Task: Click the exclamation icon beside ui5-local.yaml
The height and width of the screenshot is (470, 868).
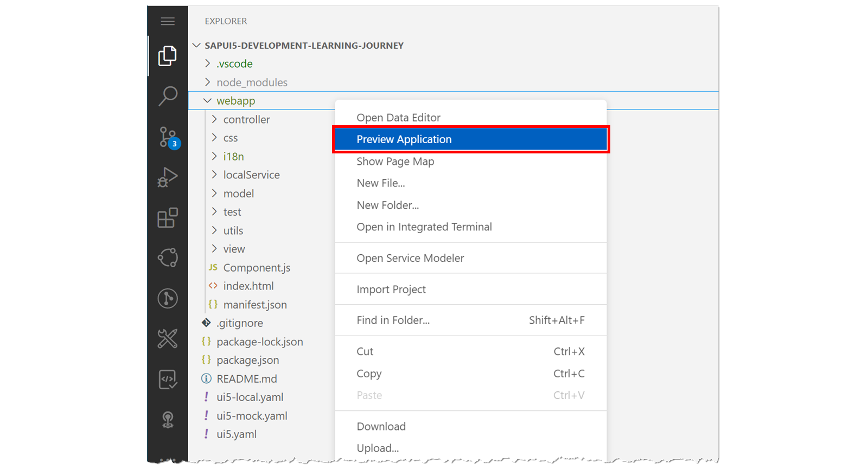Action: [206, 397]
